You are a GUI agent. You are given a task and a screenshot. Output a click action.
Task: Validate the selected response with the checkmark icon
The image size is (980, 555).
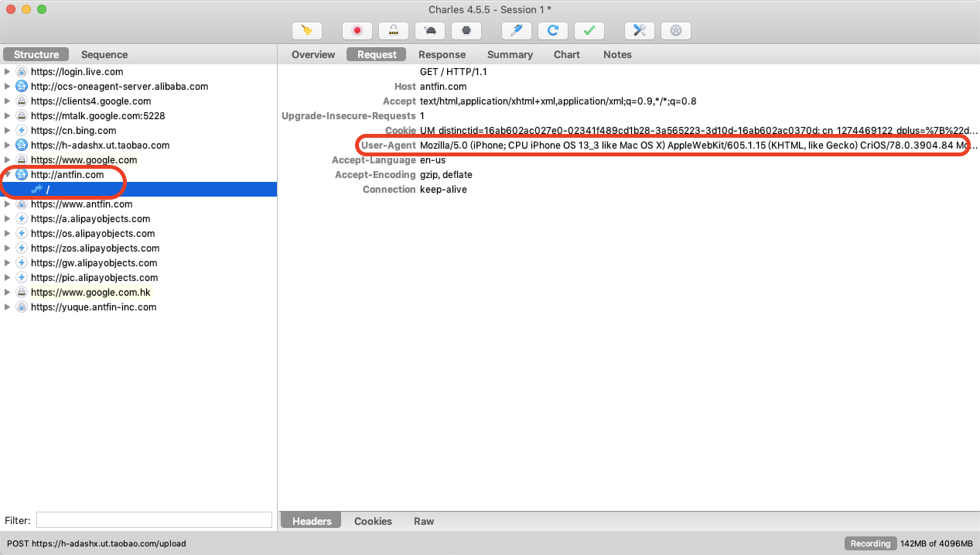pyautogui.click(x=589, y=31)
